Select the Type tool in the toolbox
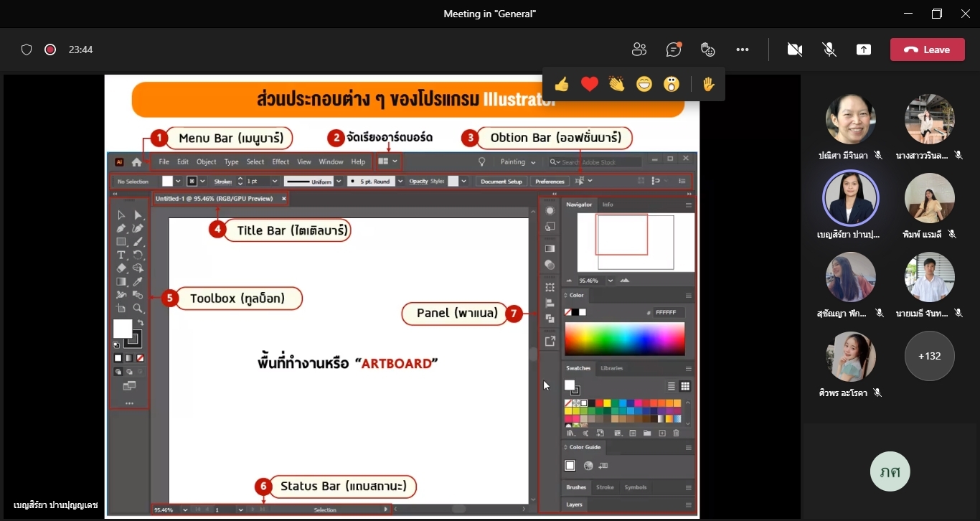This screenshot has width=980, height=521. [x=121, y=255]
